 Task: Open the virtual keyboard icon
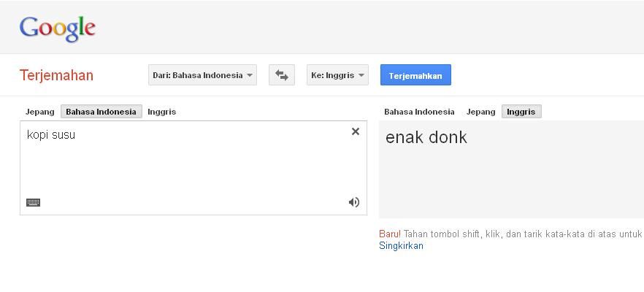coord(34,202)
